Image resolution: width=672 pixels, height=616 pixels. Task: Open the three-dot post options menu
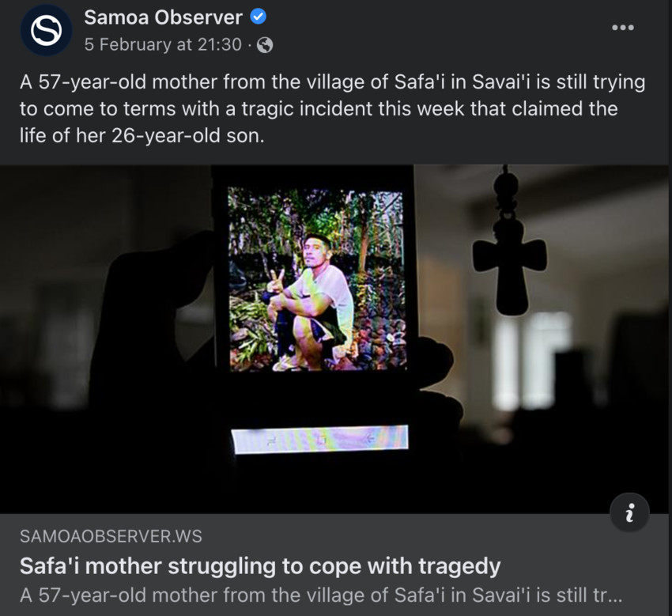coord(623,28)
